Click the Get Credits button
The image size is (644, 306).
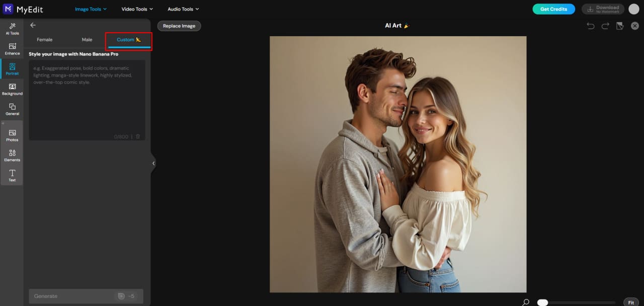click(x=553, y=9)
